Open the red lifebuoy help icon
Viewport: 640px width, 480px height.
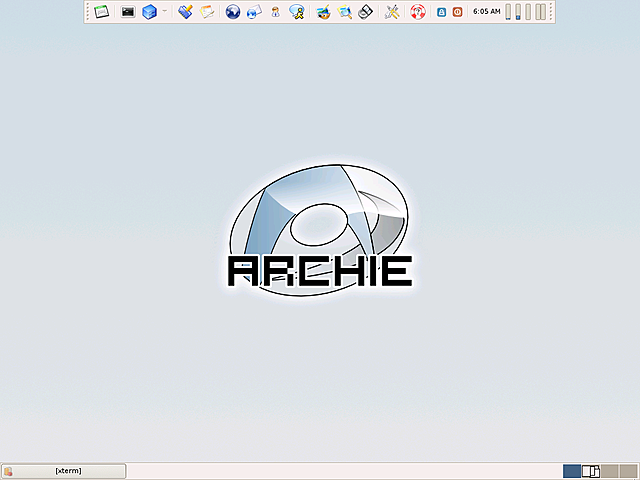click(418, 12)
